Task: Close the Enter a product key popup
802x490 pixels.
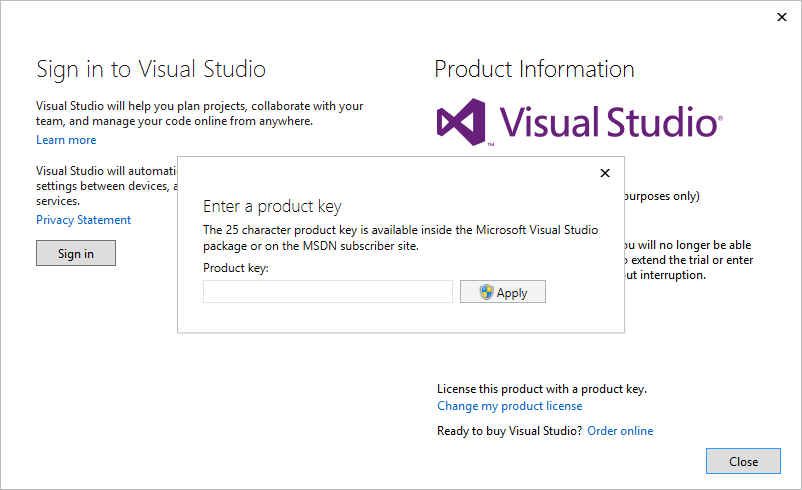Action: pos(605,173)
